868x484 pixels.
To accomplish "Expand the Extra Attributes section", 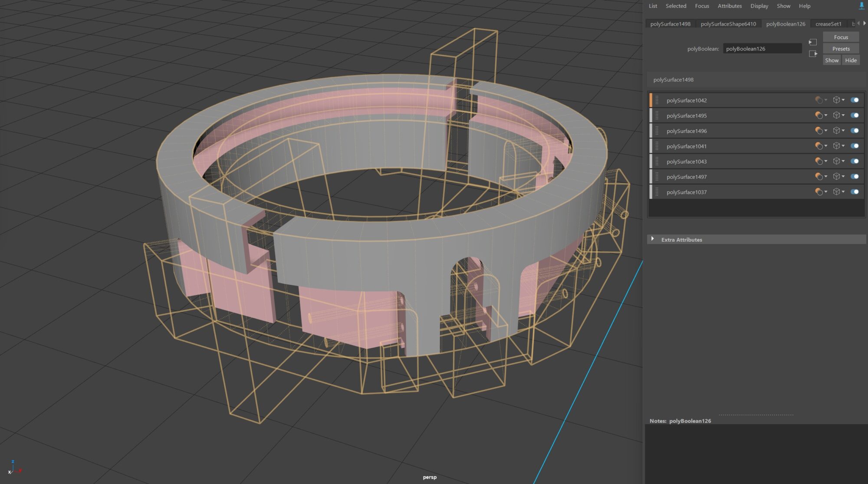I will tap(652, 239).
